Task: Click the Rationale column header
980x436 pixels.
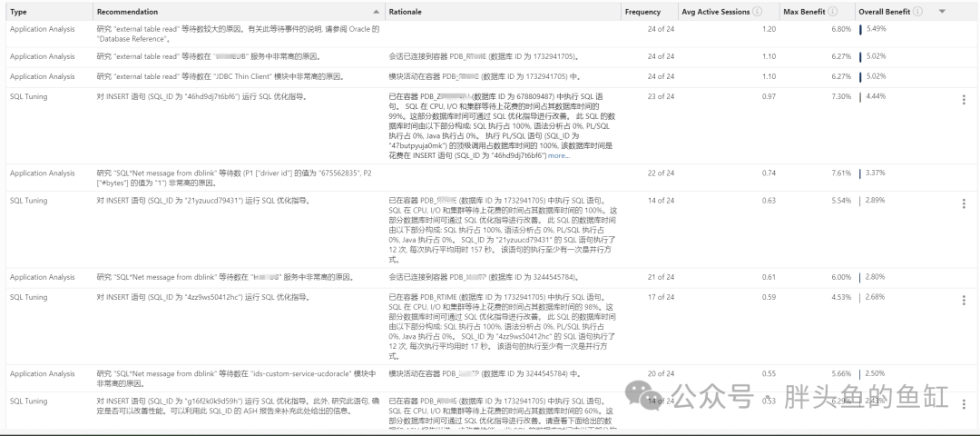Action: (x=405, y=12)
